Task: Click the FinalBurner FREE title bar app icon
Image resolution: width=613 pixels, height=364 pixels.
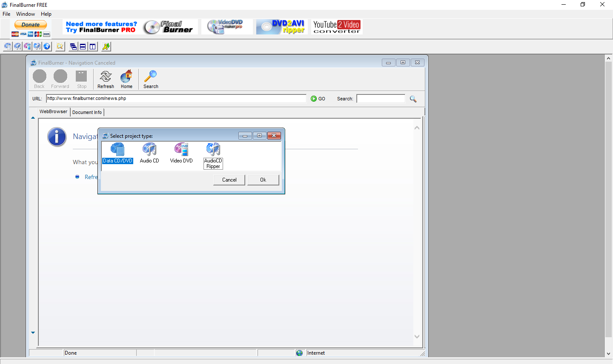Action: click(x=5, y=5)
